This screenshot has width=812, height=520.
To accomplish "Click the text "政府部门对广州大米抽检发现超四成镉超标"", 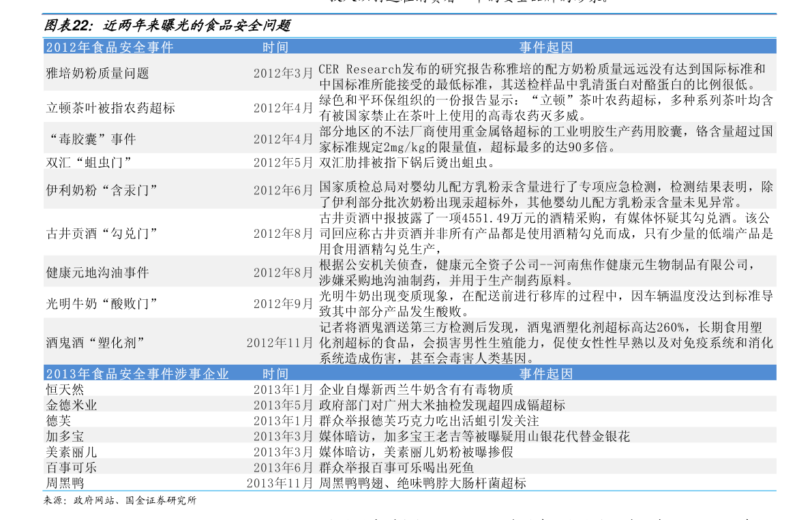I will (442, 405).
